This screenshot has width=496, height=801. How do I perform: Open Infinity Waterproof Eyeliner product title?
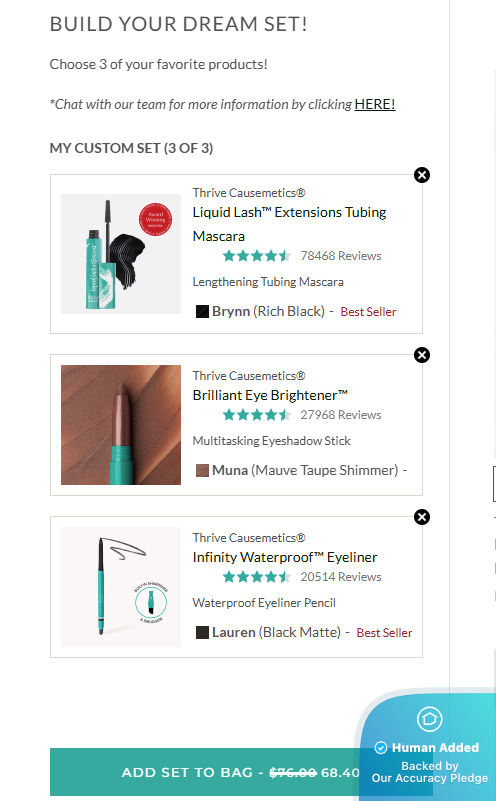click(285, 557)
